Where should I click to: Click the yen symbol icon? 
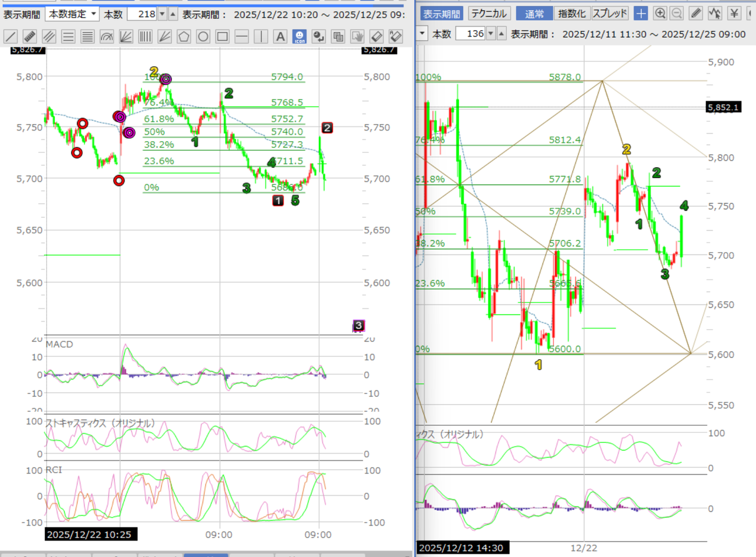tap(734, 13)
